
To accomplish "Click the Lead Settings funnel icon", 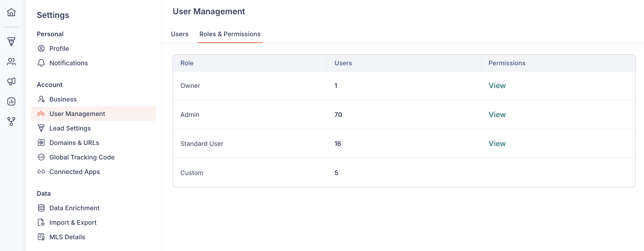I will pos(41,128).
